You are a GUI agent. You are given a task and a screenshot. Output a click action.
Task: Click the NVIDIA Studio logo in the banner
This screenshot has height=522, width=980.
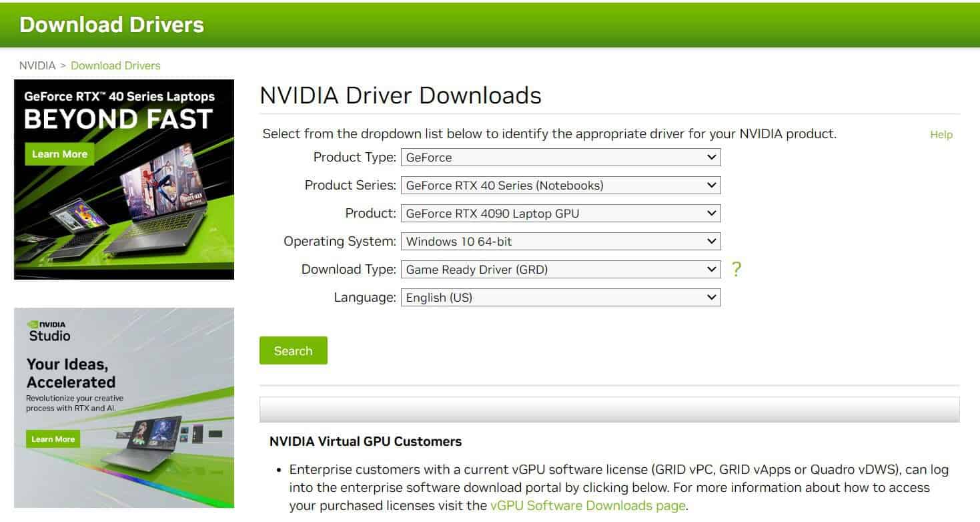click(49, 331)
